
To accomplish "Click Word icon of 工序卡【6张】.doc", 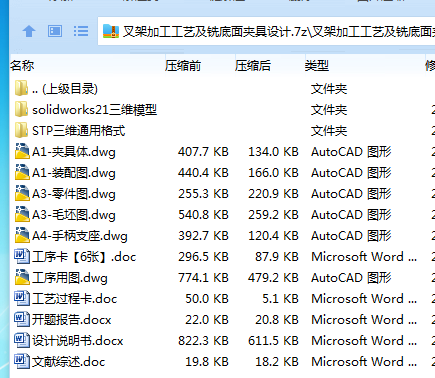I will pyautogui.click(x=22, y=256).
